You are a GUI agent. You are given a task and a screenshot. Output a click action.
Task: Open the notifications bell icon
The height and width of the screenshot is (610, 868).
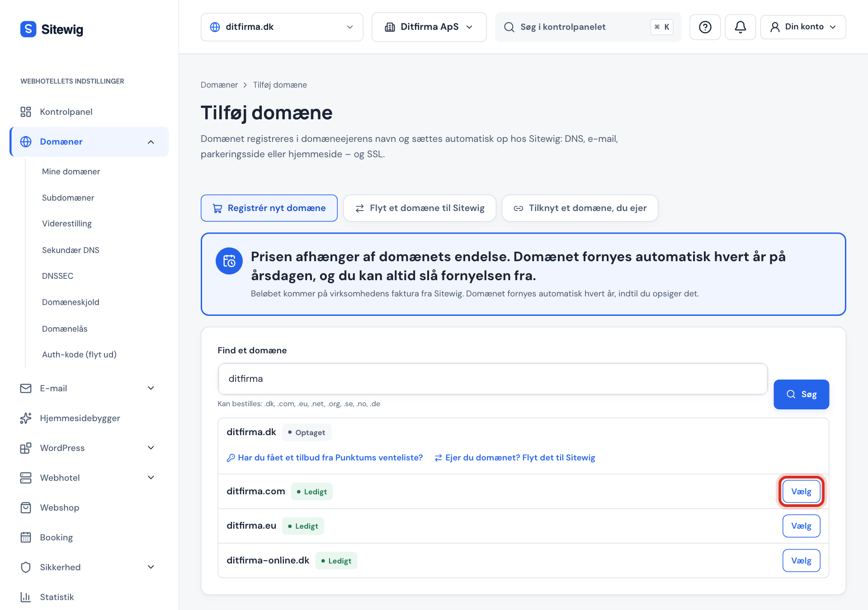tap(740, 27)
